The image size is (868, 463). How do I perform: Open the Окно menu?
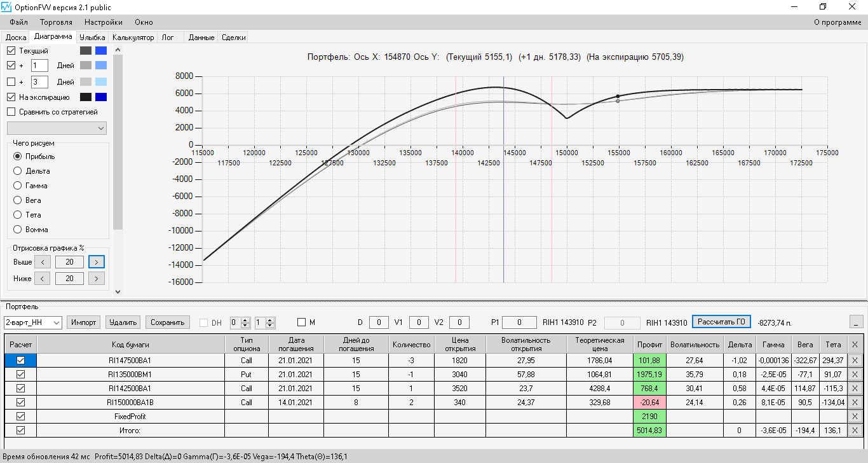click(x=144, y=22)
